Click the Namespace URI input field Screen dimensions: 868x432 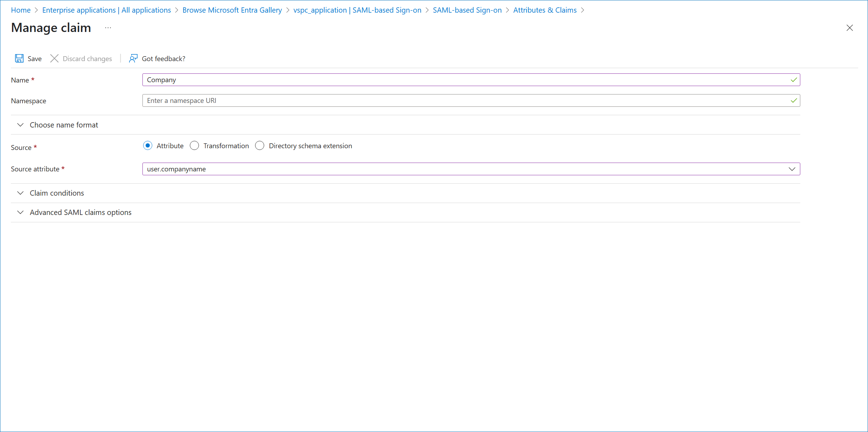(x=463, y=101)
